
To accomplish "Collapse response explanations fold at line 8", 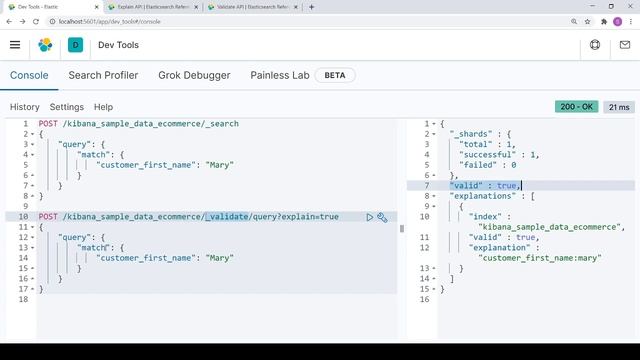I will pyautogui.click(x=434, y=196).
